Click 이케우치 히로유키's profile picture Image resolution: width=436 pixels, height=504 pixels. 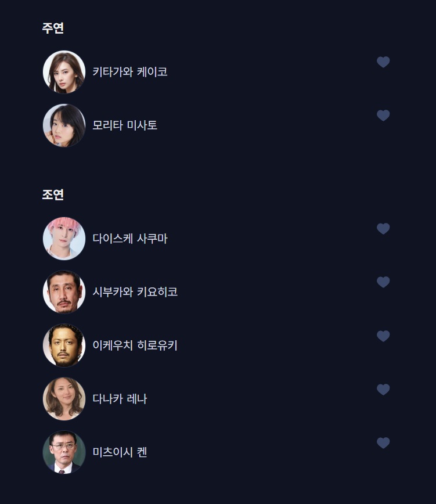pyautogui.click(x=64, y=345)
